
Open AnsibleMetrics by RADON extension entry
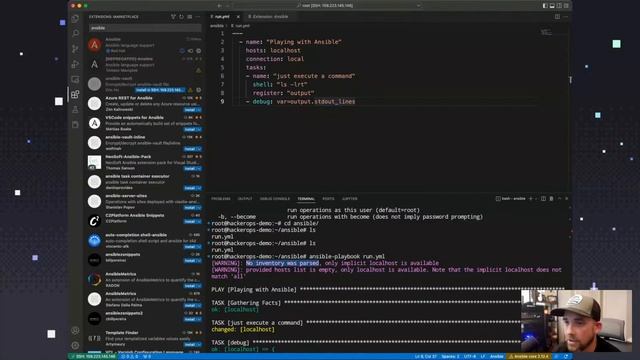pyautogui.click(x=144, y=280)
